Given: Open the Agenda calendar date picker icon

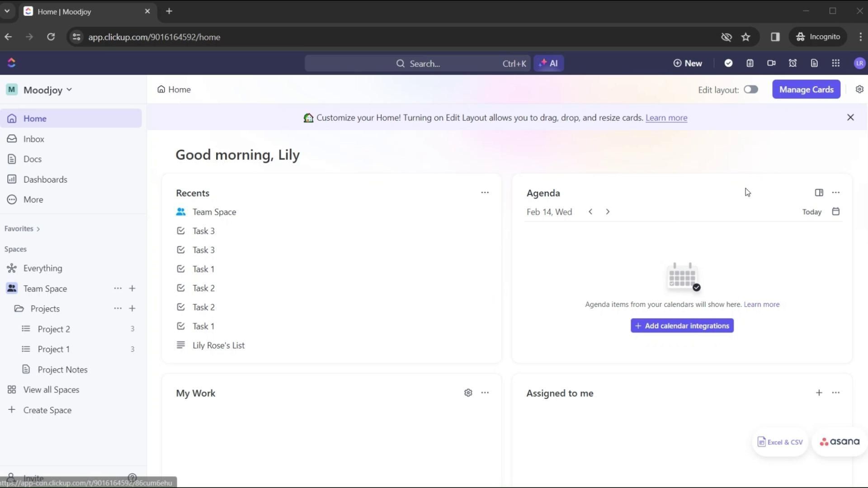Looking at the screenshot, I should [835, 211].
